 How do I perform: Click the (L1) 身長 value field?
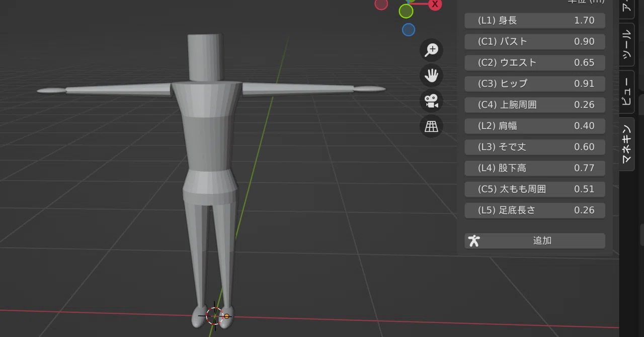(535, 21)
